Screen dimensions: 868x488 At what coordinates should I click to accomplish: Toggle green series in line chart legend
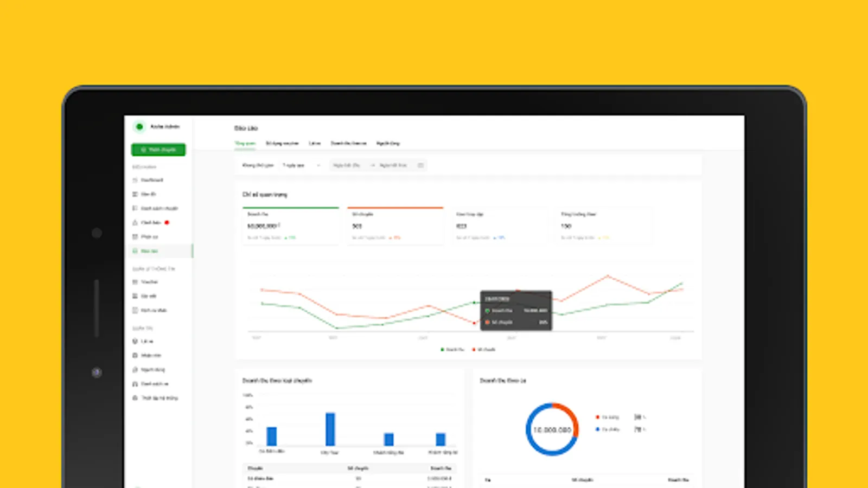[x=452, y=350]
